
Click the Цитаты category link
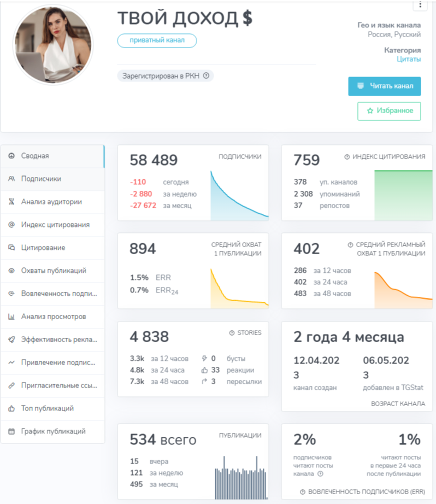(x=408, y=59)
